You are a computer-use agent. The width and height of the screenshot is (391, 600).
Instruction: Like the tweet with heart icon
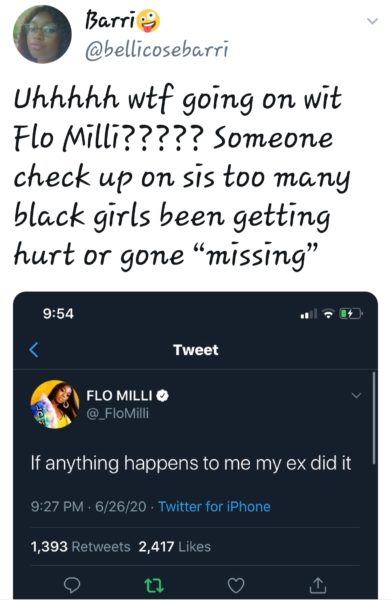coord(236,585)
